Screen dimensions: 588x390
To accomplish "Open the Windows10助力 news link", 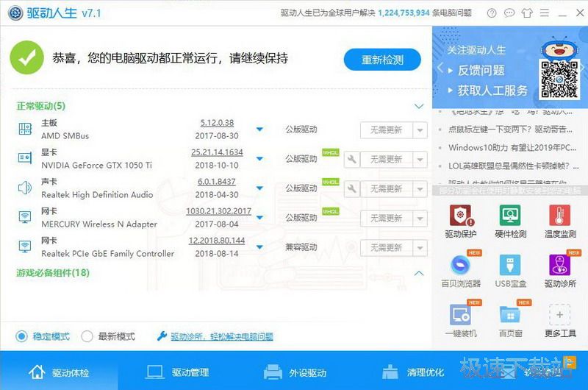I will click(512, 147).
